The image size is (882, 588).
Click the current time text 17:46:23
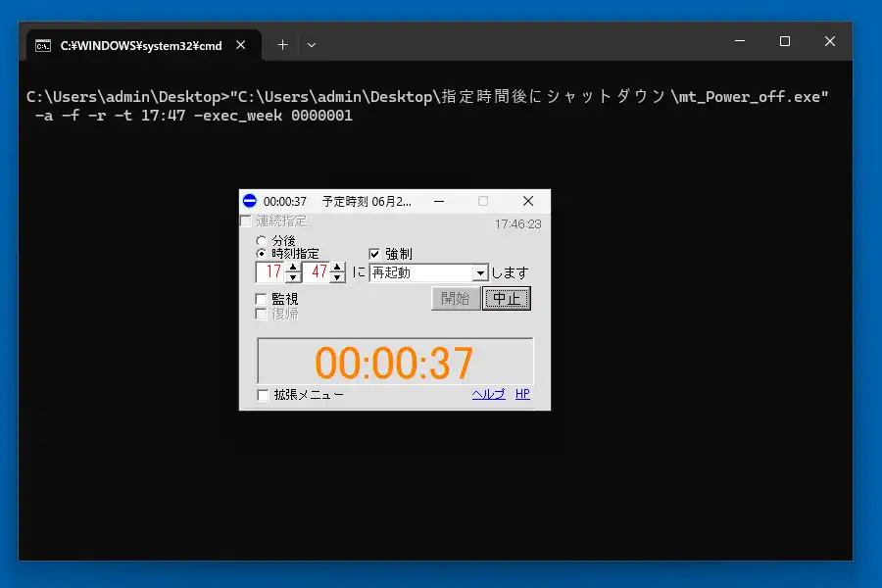[x=518, y=224]
